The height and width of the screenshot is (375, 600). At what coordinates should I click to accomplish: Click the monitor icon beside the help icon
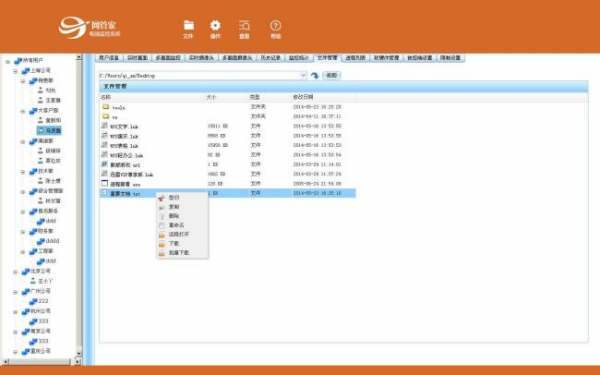point(245,26)
